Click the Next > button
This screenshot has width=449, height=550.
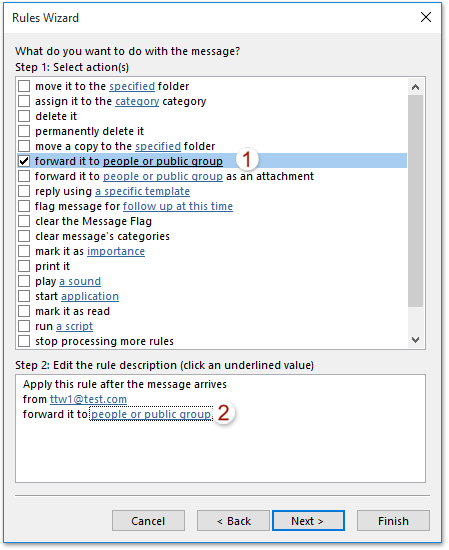tap(308, 521)
